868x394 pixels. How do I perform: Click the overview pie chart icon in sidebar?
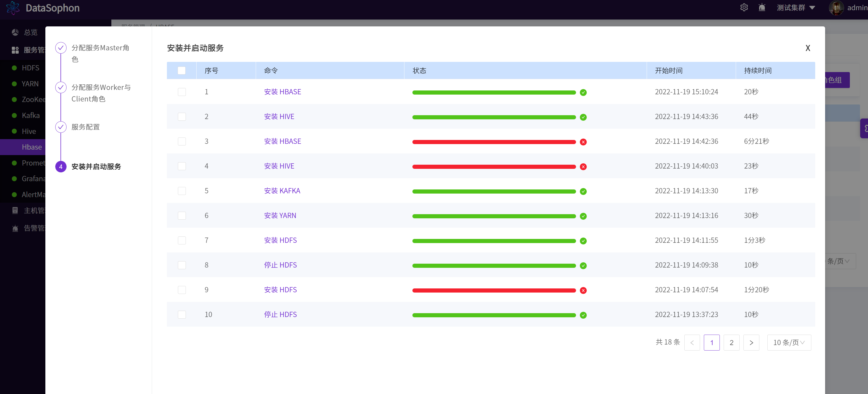[x=15, y=32]
